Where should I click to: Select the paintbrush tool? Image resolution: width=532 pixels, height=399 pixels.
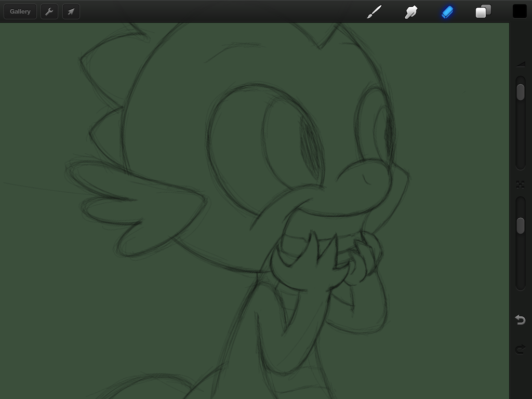coord(374,11)
